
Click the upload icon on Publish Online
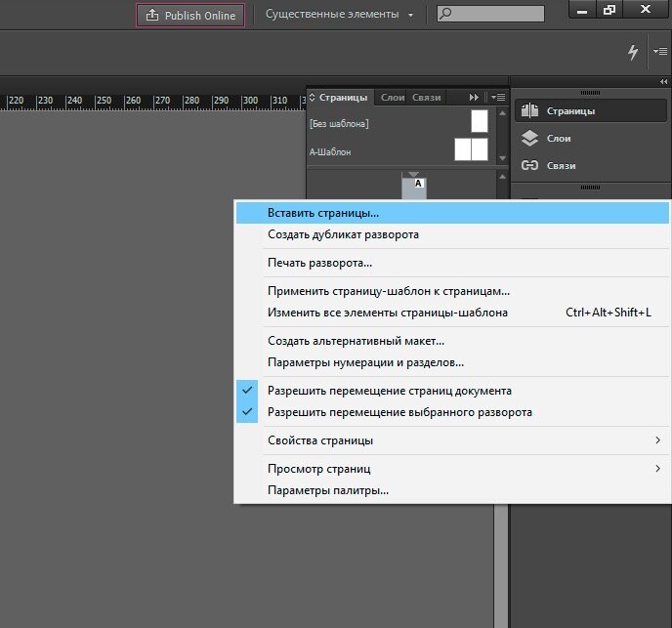click(152, 15)
